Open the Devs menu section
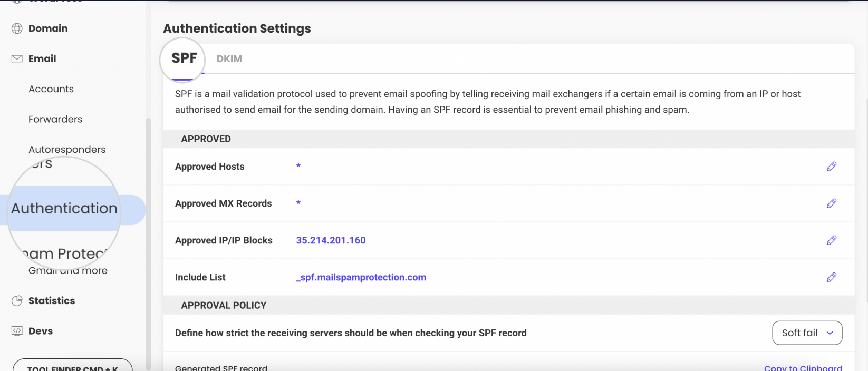Screen dimensions: 868x371 click(41, 331)
